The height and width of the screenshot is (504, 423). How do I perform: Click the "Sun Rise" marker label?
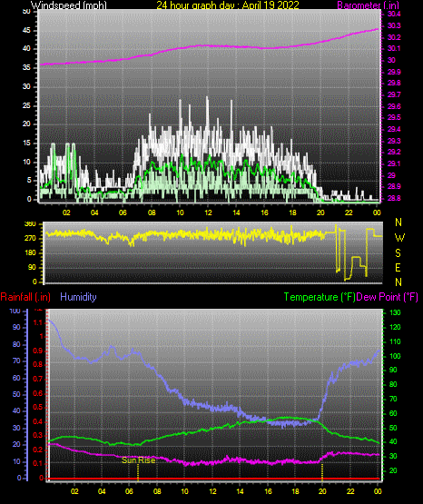139,460
